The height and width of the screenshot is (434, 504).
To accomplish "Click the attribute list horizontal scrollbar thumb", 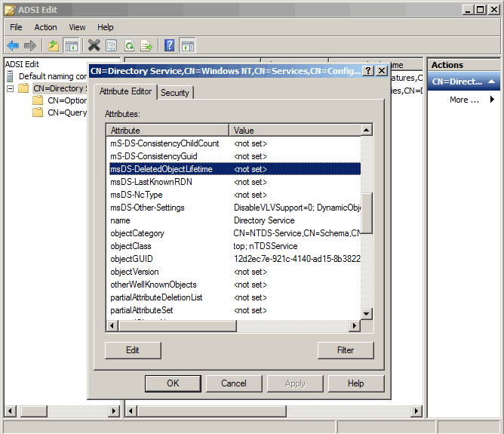I will [178, 325].
